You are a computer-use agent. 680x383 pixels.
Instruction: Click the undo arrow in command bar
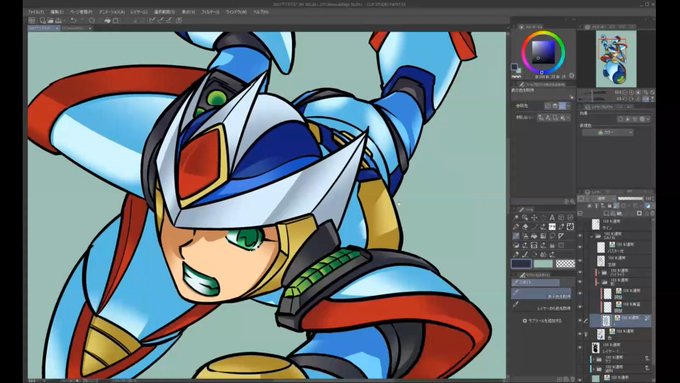click(x=72, y=20)
